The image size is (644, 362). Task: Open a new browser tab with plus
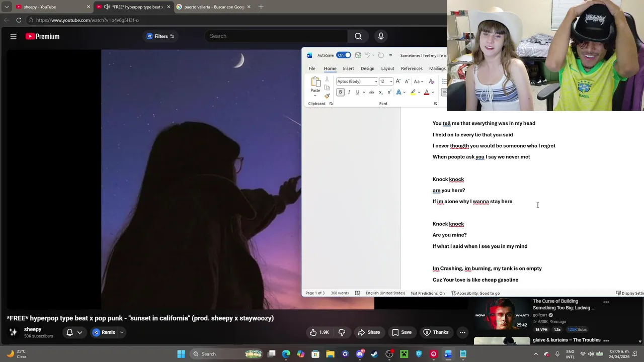click(x=261, y=7)
